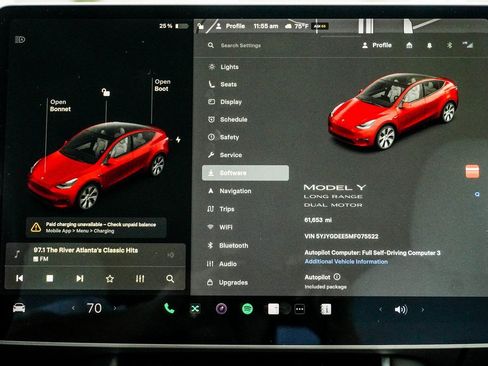Open the green shuffle app icon
The width and height of the screenshot is (488, 366).
pyautogui.click(x=195, y=309)
